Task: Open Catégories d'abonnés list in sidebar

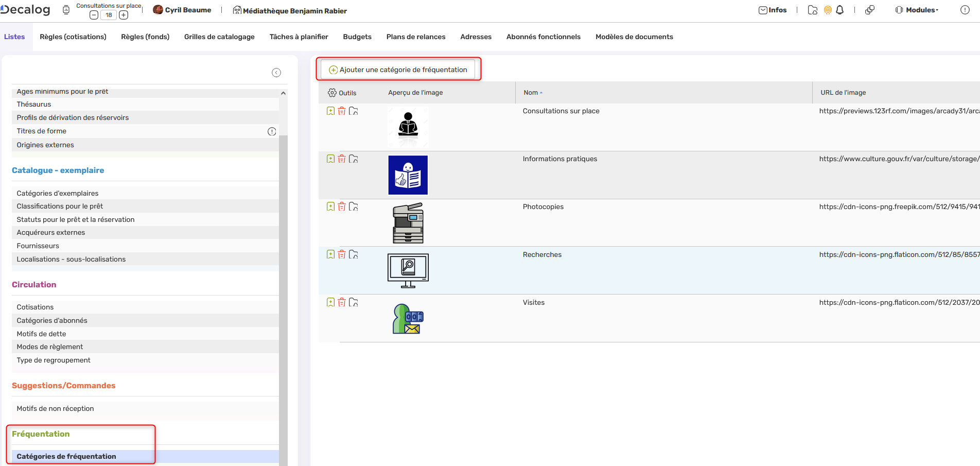Action: click(x=52, y=320)
